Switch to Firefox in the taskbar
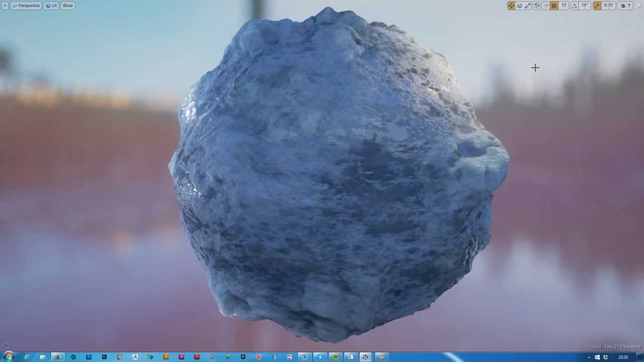The image size is (644, 362). (58, 357)
